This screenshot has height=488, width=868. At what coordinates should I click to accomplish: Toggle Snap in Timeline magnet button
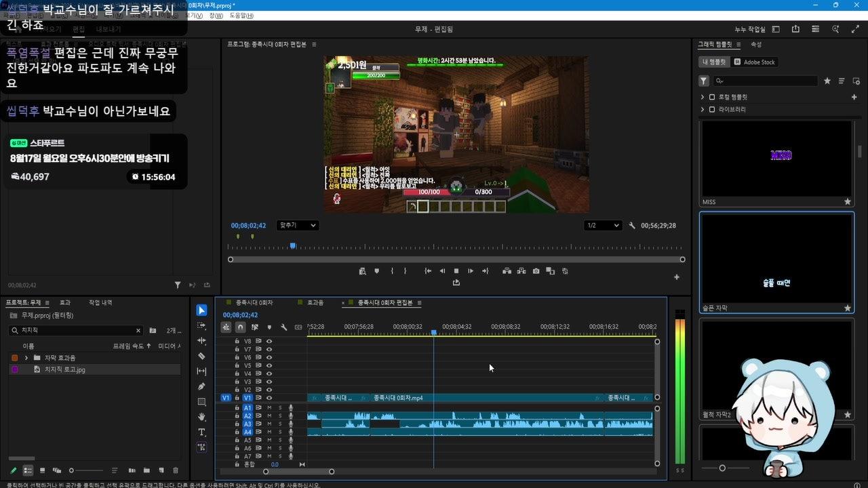coord(240,327)
